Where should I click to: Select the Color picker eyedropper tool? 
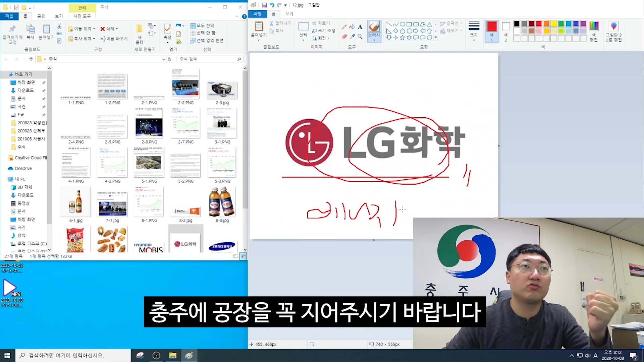[x=352, y=37]
